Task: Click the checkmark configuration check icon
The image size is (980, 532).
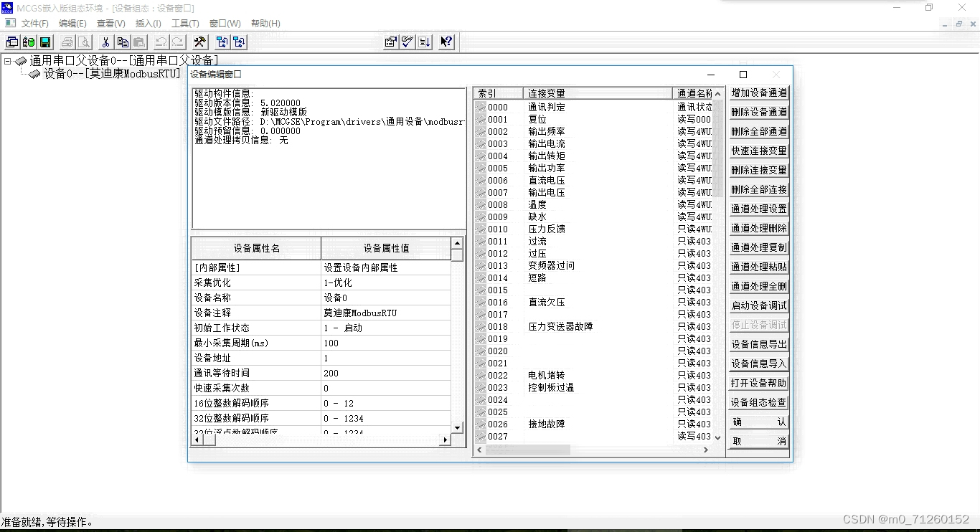Action: 407,42
